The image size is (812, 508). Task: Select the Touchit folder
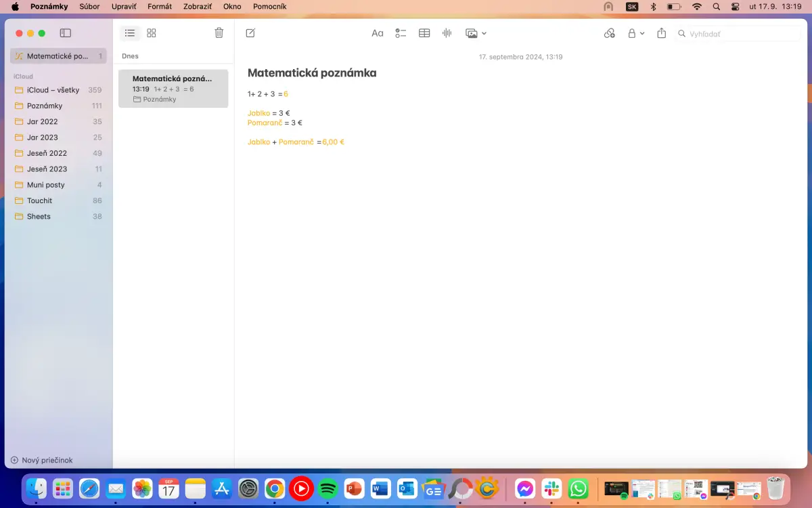pyautogui.click(x=39, y=200)
